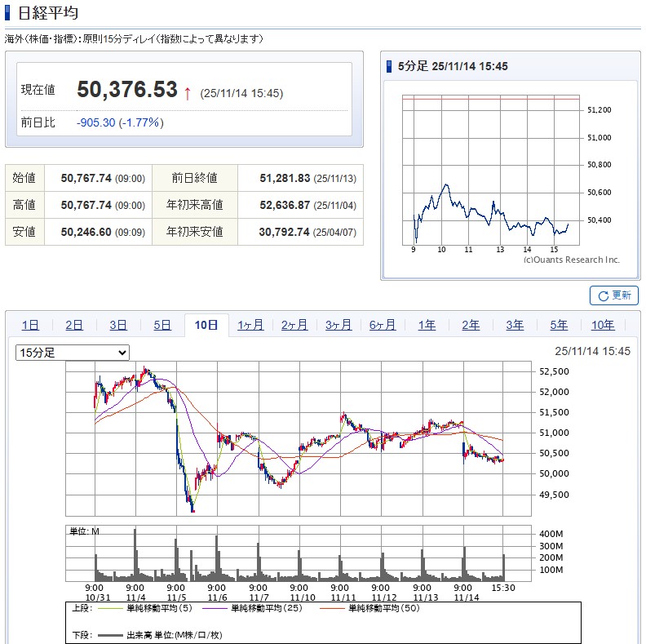Select the 10年 long-term tab
646x644 pixels.
coord(603,325)
